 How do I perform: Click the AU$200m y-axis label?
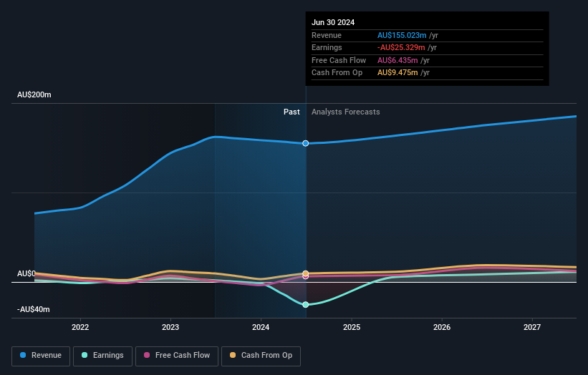tap(34, 94)
